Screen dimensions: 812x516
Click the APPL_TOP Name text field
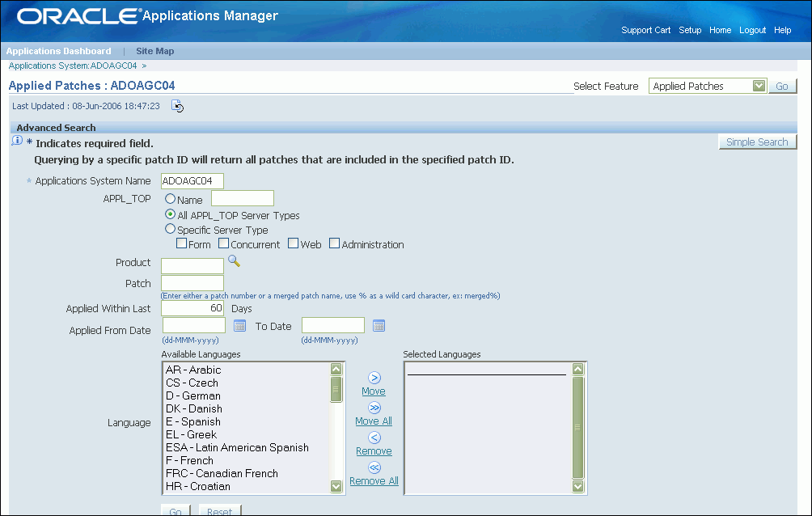pos(243,198)
